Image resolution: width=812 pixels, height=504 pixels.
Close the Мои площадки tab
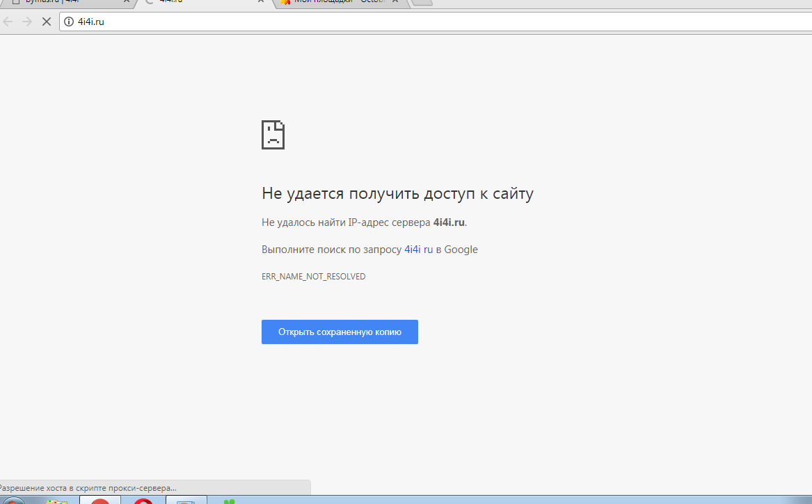pos(395,2)
